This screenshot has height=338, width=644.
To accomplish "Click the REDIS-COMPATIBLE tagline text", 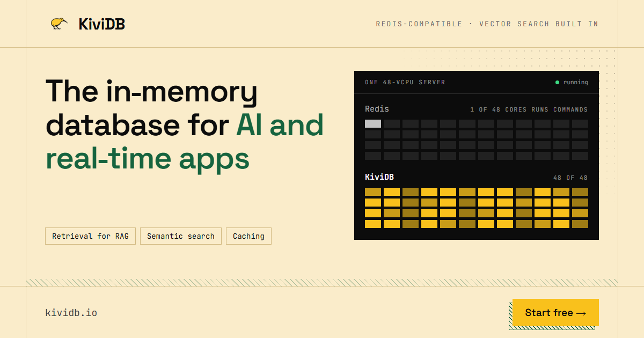I will tap(419, 24).
